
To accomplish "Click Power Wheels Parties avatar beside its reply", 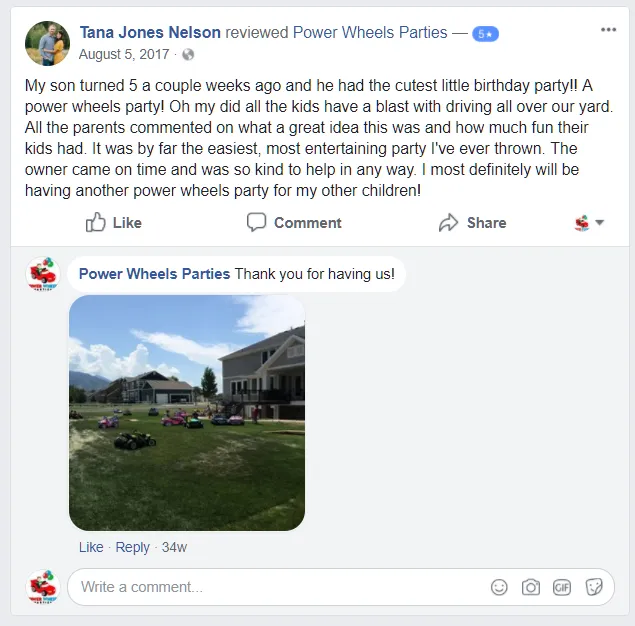I will [43, 274].
